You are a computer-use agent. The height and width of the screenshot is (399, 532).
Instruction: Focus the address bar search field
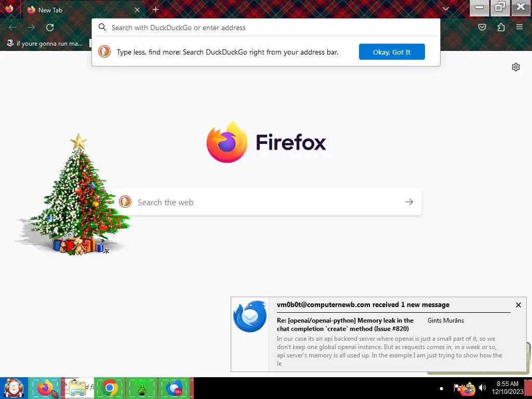pyautogui.click(x=266, y=28)
